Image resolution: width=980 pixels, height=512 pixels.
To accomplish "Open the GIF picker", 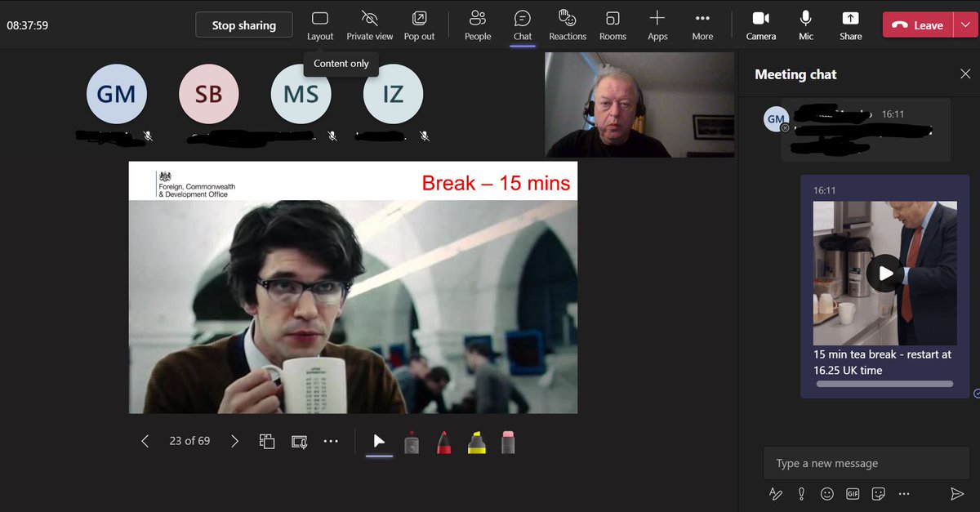I will 853,494.
